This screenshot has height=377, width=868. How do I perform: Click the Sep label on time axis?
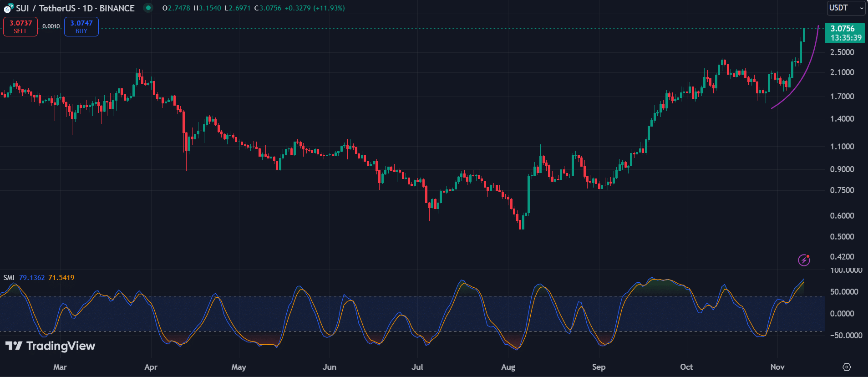point(599,367)
